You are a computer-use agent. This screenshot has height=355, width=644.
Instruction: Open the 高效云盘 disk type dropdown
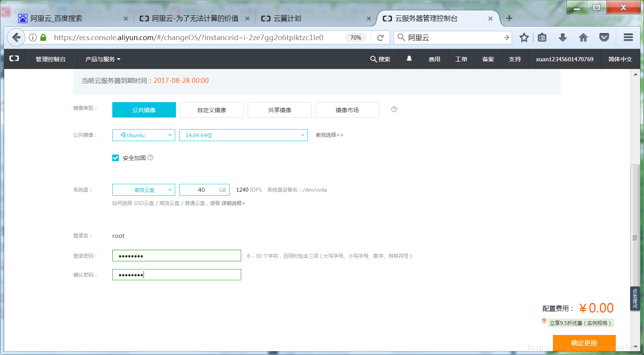(x=144, y=190)
